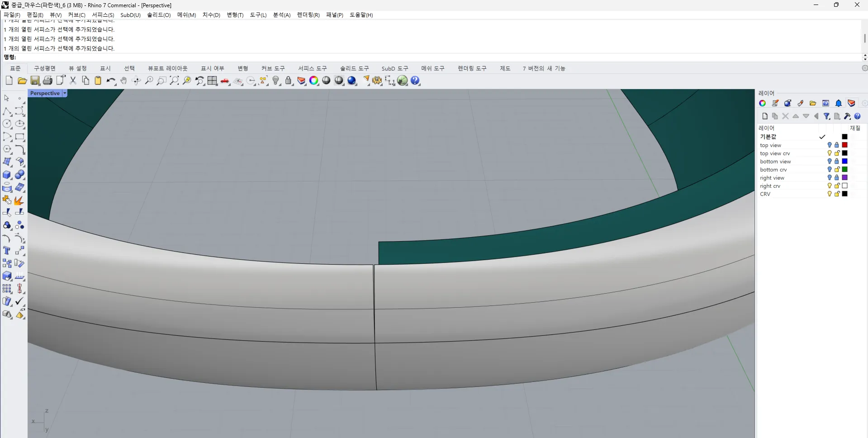Image resolution: width=868 pixels, height=438 pixels.
Task: Open Options via gear icon
Action: point(377,81)
